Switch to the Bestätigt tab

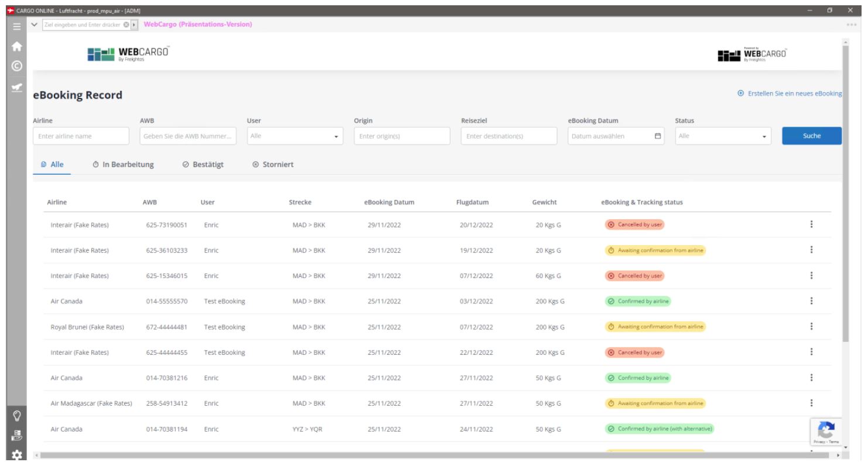203,165
